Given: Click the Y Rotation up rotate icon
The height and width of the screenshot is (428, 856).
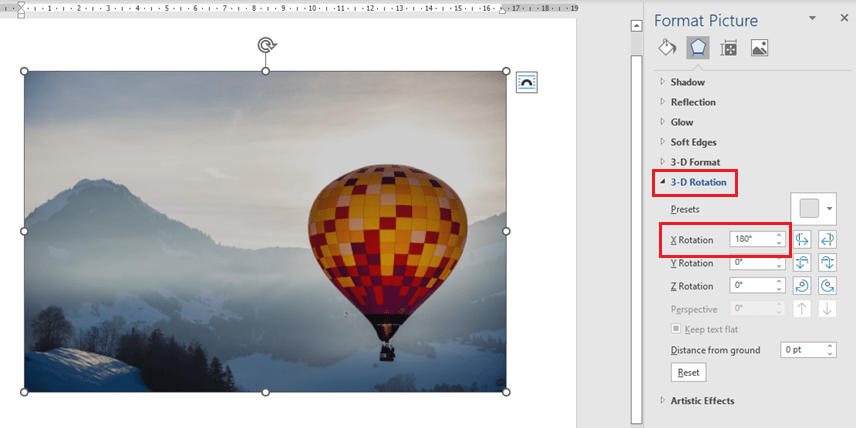Looking at the screenshot, I should click(802, 263).
